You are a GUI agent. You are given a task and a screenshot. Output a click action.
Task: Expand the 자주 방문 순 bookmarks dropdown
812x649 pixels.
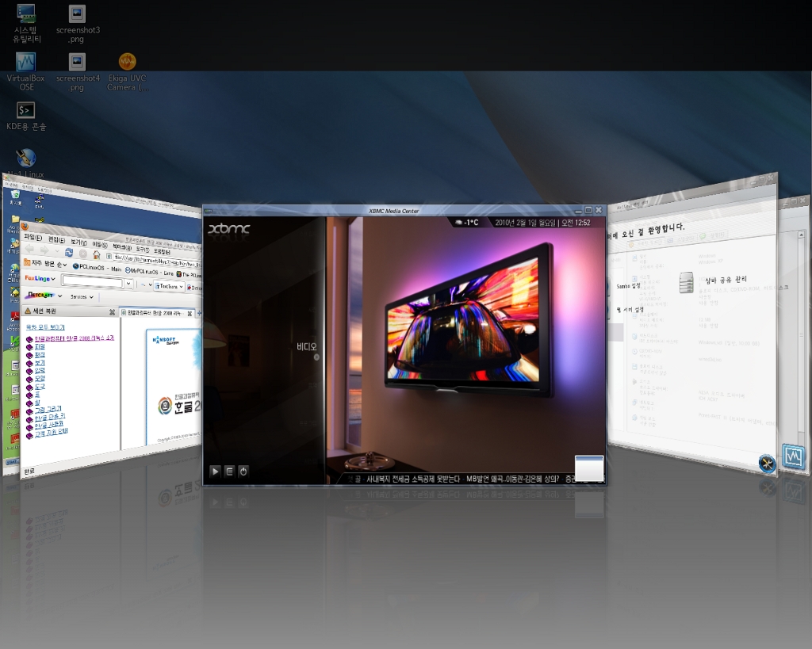(x=45, y=263)
